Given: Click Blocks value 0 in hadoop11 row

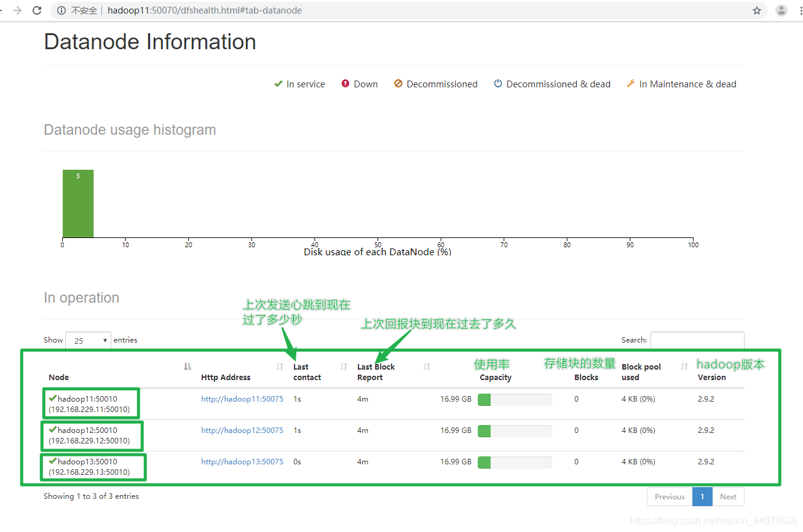Looking at the screenshot, I should (577, 399).
